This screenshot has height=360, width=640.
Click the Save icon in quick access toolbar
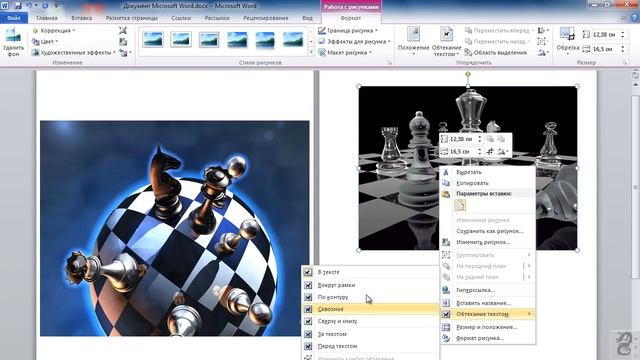(x=18, y=6)
